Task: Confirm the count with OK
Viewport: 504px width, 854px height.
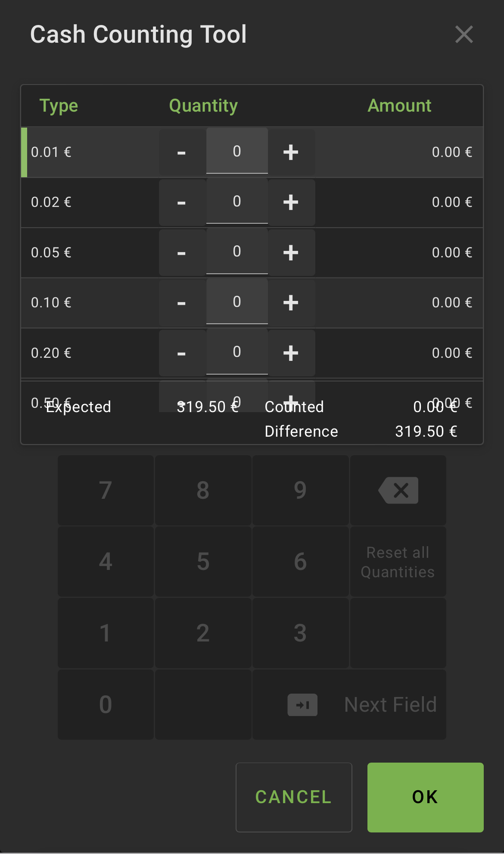Action: (x=425, y=797)
